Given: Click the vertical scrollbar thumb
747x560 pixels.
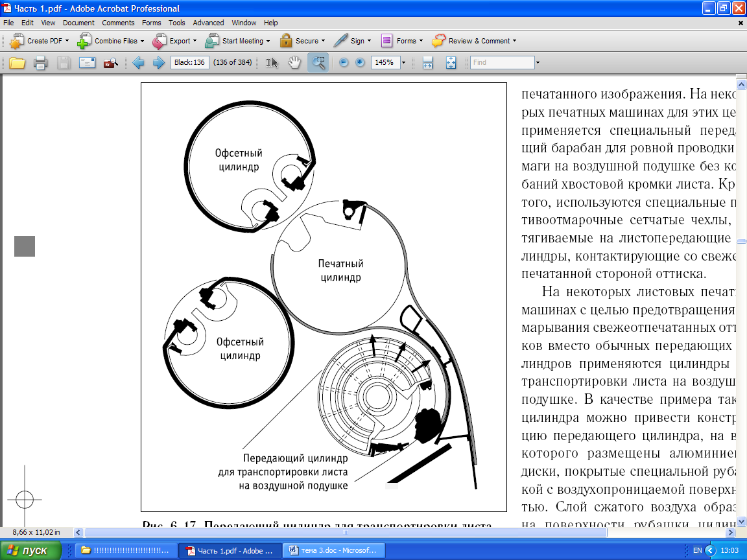Looking at the screenshot, I should [x=741, y=242].
